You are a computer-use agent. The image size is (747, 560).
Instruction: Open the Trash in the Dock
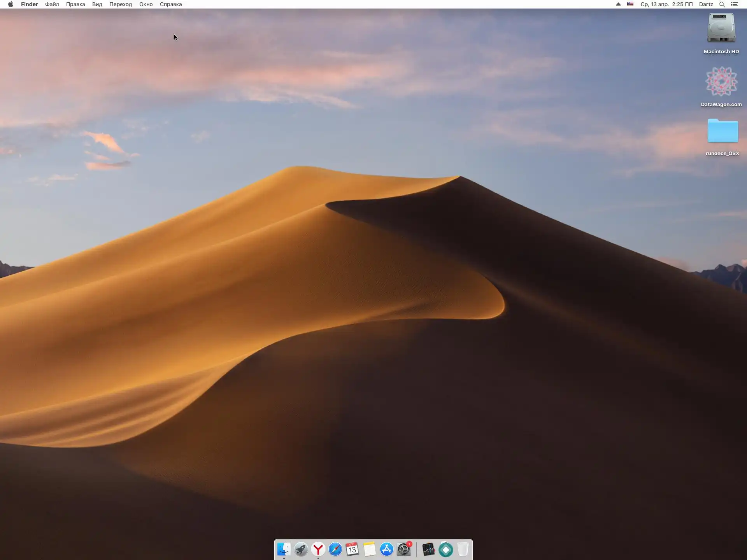[x=463, y=549]
